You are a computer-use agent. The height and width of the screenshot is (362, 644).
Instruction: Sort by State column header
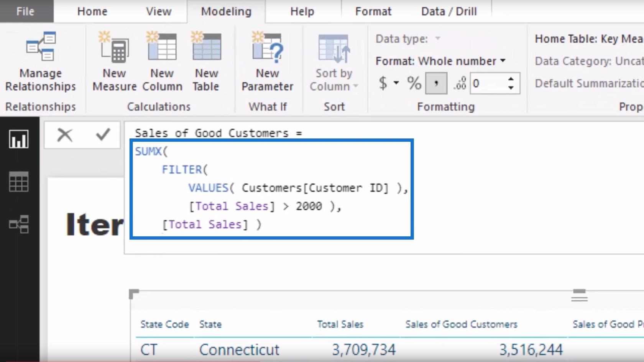210,324
